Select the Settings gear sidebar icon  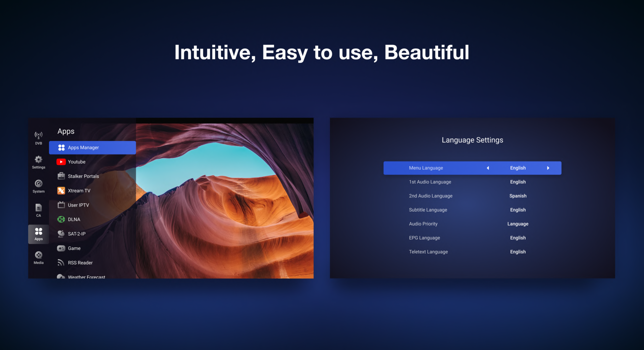coord(39,159)
